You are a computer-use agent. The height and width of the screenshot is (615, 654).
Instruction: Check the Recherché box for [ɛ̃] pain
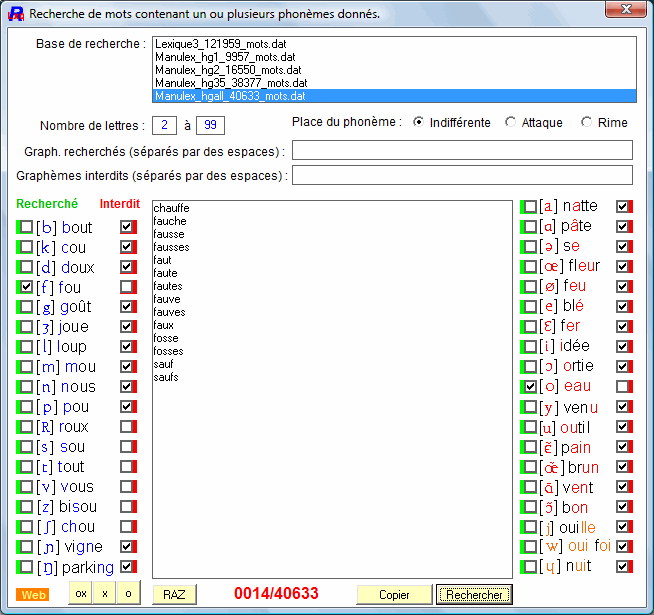point(530,446)
